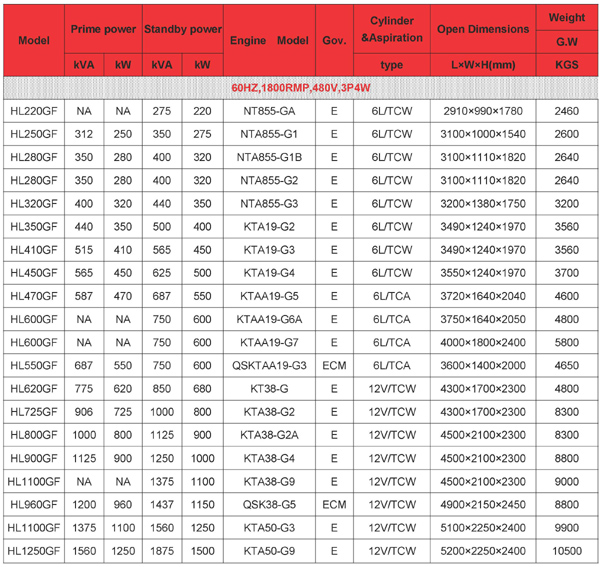600x567 pixels.
Task: Click engine model NT855-GA
Action: click(269, 111)
